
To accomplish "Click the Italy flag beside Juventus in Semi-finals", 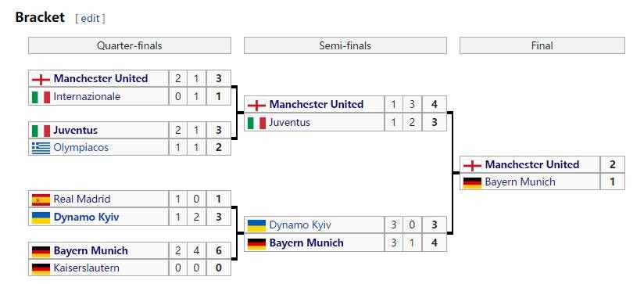I will [x=256, y=123].
